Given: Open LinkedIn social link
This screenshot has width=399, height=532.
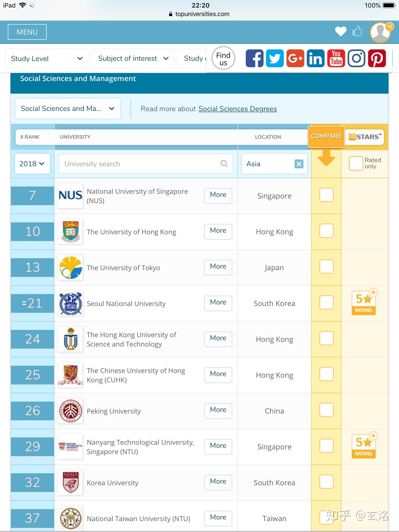Looking at the screenshot, I should pyautogui.click(x=316, y=58).
